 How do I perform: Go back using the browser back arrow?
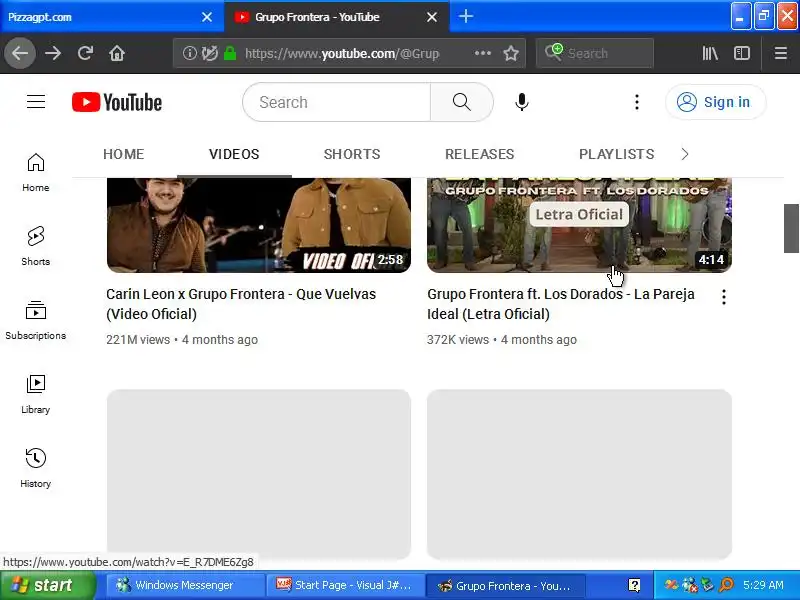(x=20, y=53)
